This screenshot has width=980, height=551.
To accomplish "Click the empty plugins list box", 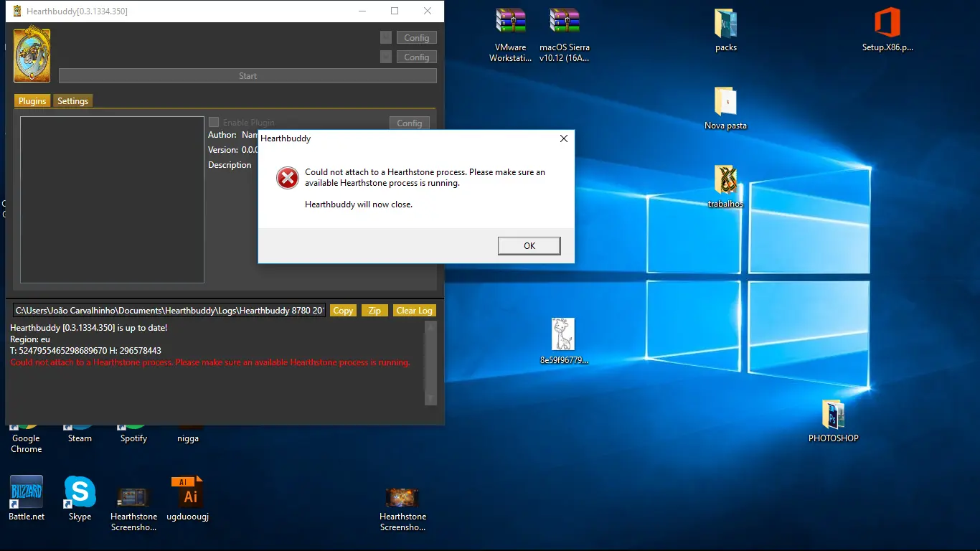I will [x=112, y=199].
